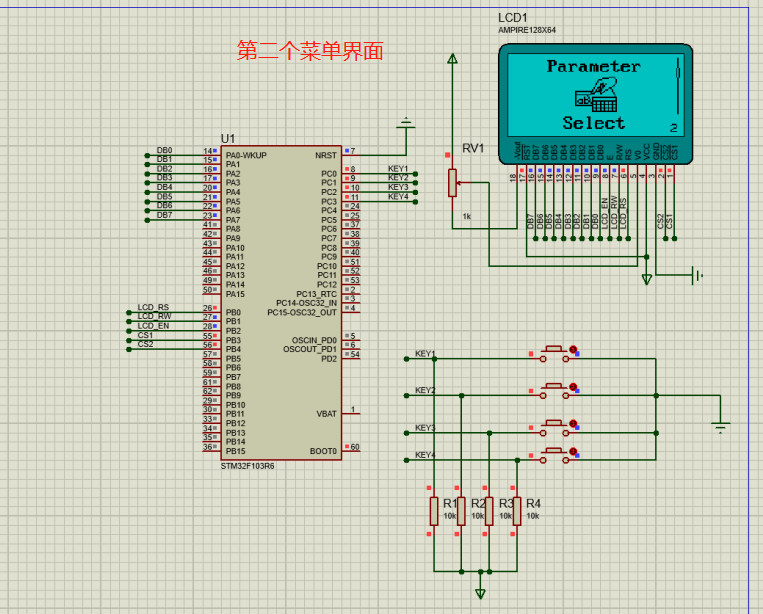
Task: Select the STM32F103R6 chip body
Action: (281, 302)
